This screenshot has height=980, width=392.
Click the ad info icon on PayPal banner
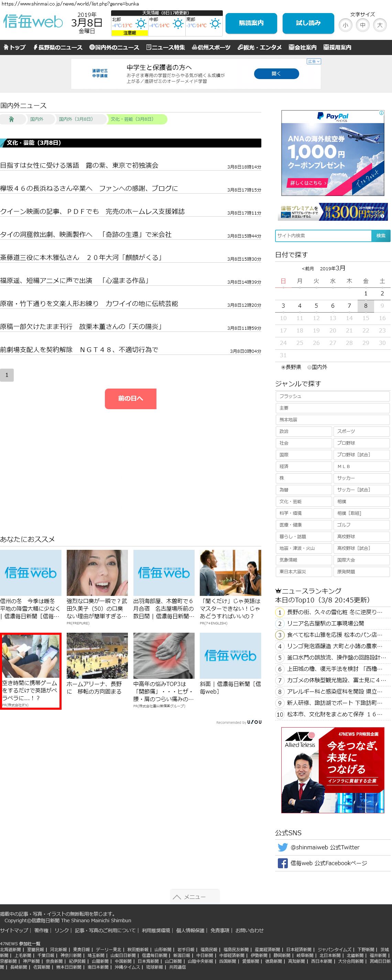pos(381,113)
